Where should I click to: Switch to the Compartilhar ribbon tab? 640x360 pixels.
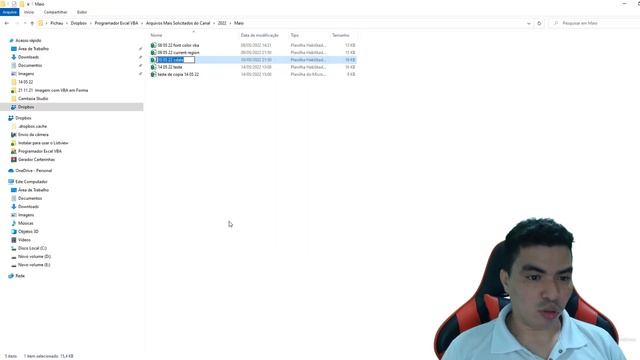56,12
